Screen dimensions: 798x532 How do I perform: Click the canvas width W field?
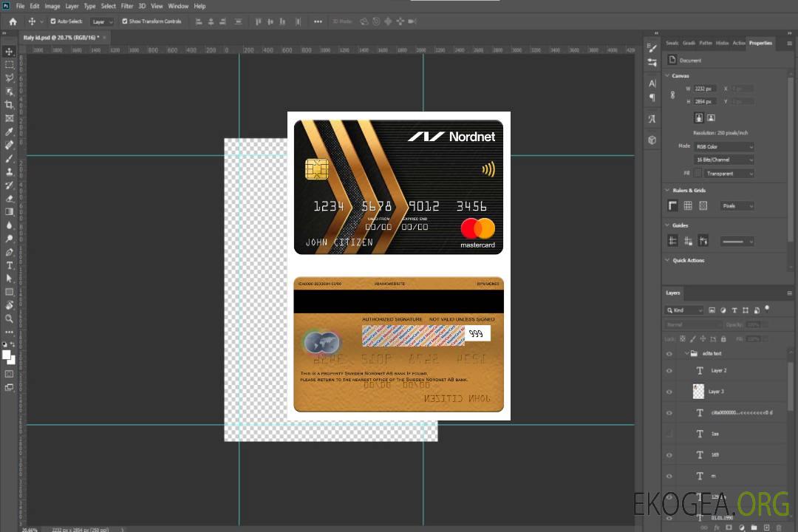705,89
